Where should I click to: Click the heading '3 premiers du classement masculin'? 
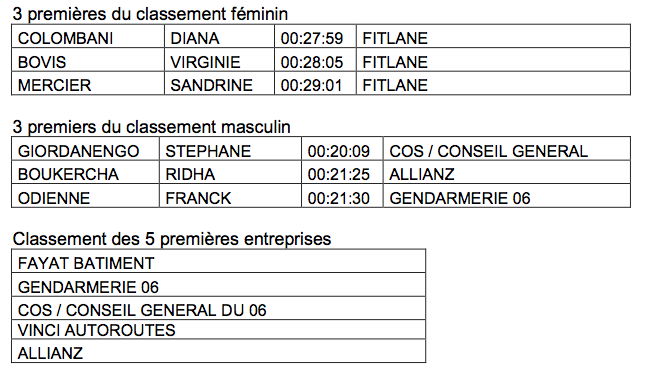(x=151, y=126)
